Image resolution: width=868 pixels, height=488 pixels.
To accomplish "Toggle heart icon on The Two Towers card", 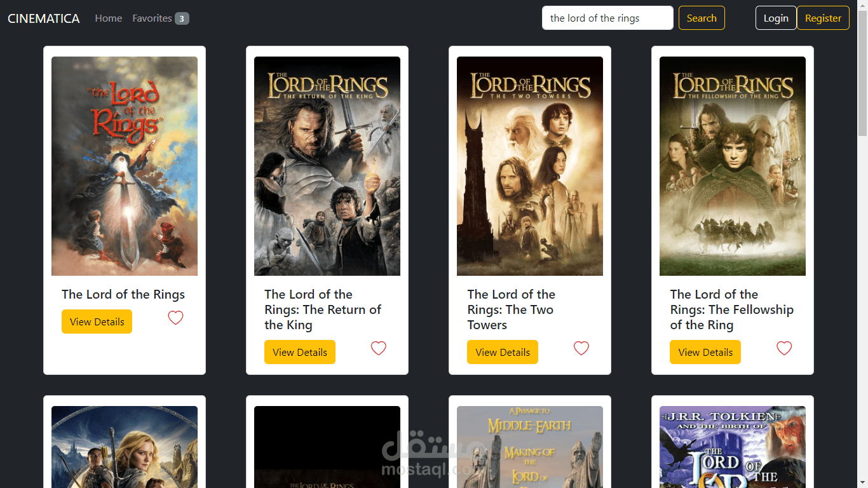I will coord(581,348).
